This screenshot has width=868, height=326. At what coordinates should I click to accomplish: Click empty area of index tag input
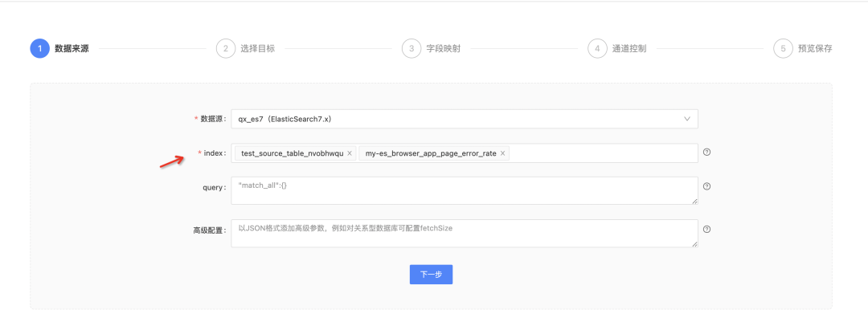coord(602,153)
